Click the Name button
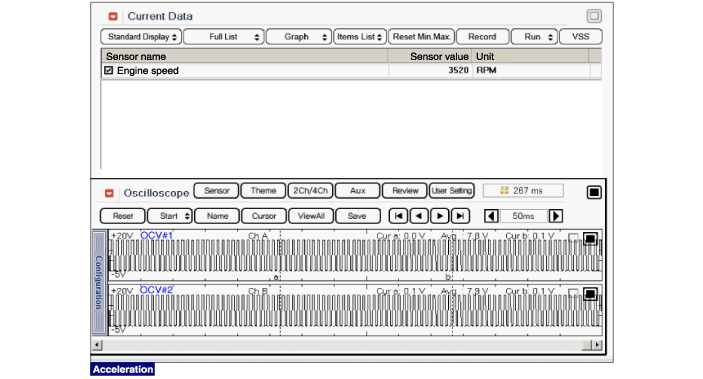The height and width of the screenshot is (379, 703). tap(217, 216)
